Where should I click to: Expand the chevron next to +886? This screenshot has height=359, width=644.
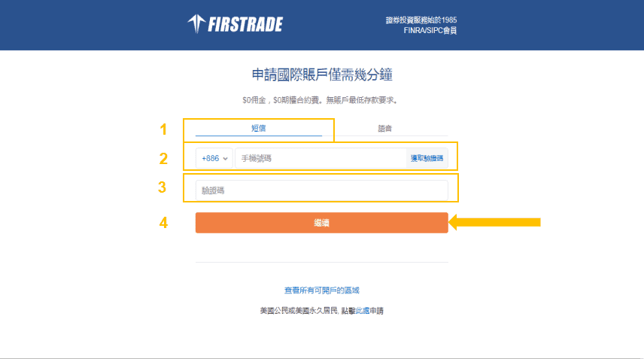coord(225,159)
